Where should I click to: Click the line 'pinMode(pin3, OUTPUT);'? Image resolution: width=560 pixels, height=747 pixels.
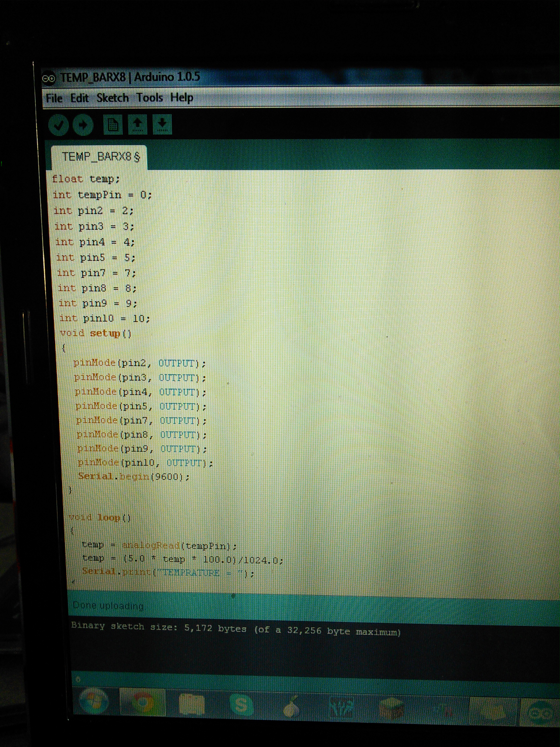pos(140,378)
